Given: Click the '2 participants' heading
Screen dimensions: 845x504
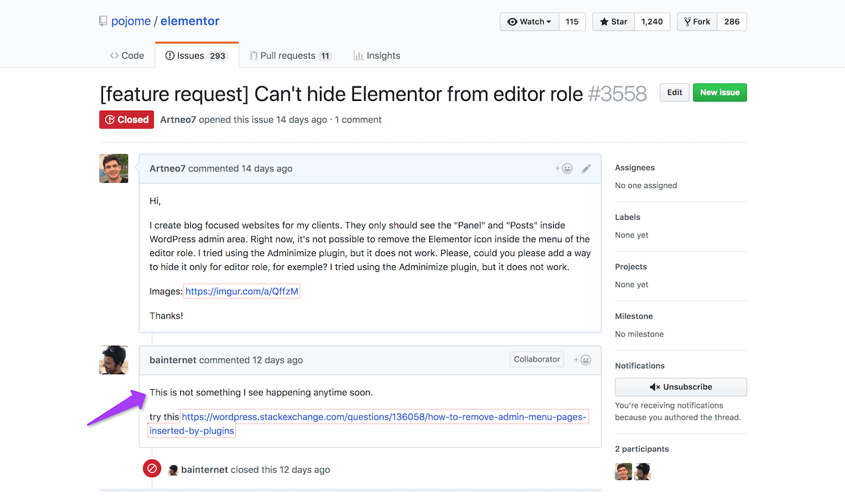Looking at the screenshot, I should pyautogui.click(x=642, y=449).
